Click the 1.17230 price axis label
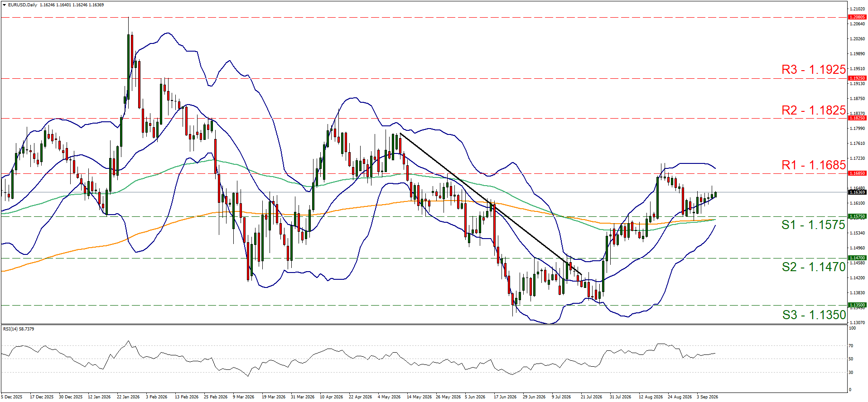This screenshot has width=868, height=402. coord(857,158)
